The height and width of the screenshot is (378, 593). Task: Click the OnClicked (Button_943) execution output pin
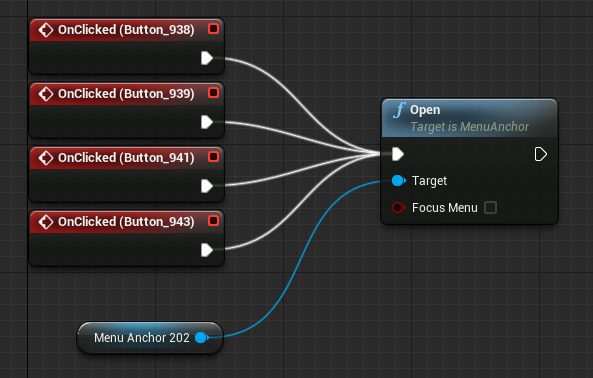pos(207,250)
